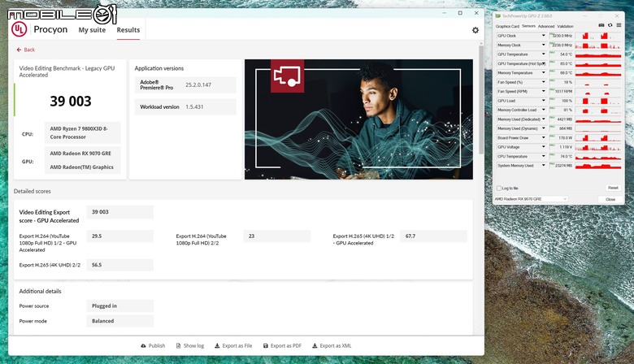Click Export H.265 4K UHD 1/2 value 67.7
The image size is (634, 364).
tap(433, 236)
